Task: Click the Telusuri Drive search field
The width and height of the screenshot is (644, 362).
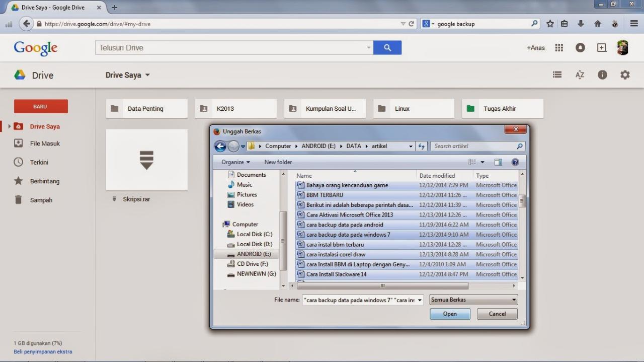Action: tap(231, 48)
